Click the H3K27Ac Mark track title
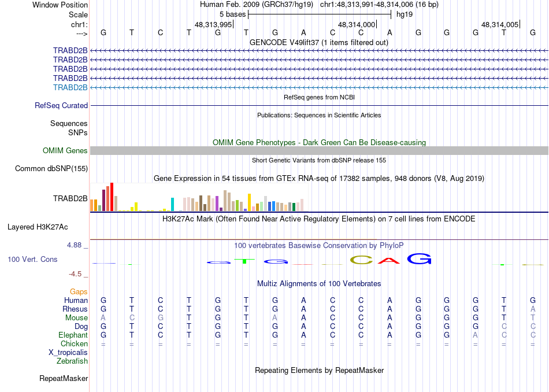This screenshot has width=549, height=392. [319, 219]
